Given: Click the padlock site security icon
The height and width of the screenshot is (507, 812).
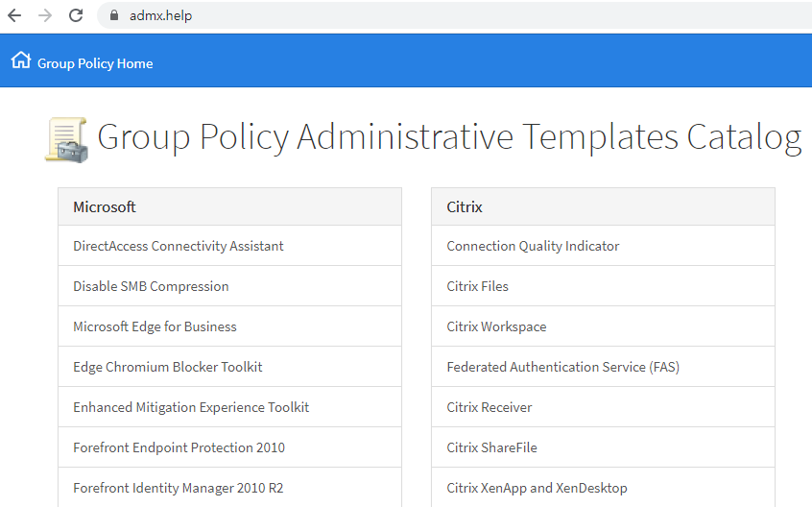Looking at the screenshot, I should pos(114,15).
